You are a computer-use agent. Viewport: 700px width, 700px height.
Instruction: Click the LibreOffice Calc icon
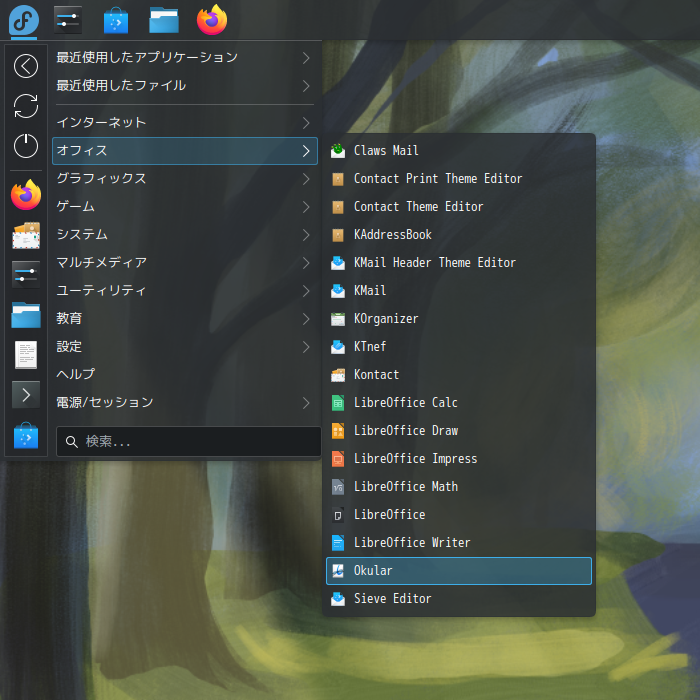(338, 403)
